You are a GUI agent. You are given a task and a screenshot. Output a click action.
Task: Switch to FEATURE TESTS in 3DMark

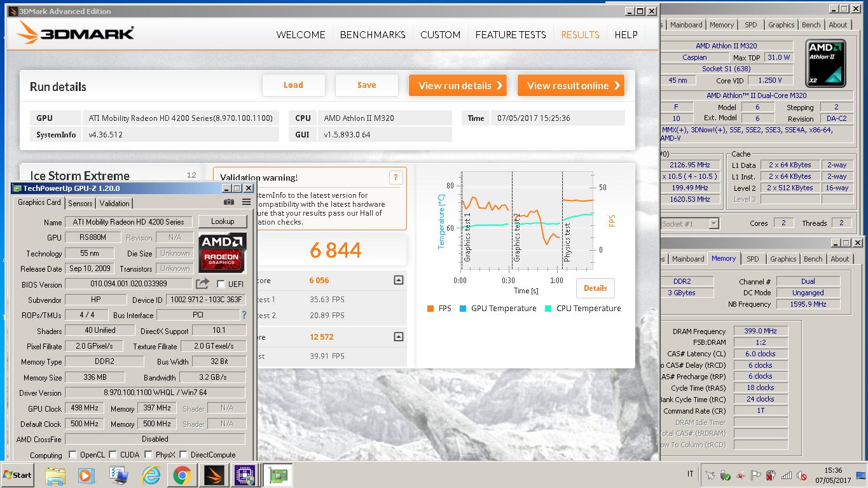pos(511,35)
